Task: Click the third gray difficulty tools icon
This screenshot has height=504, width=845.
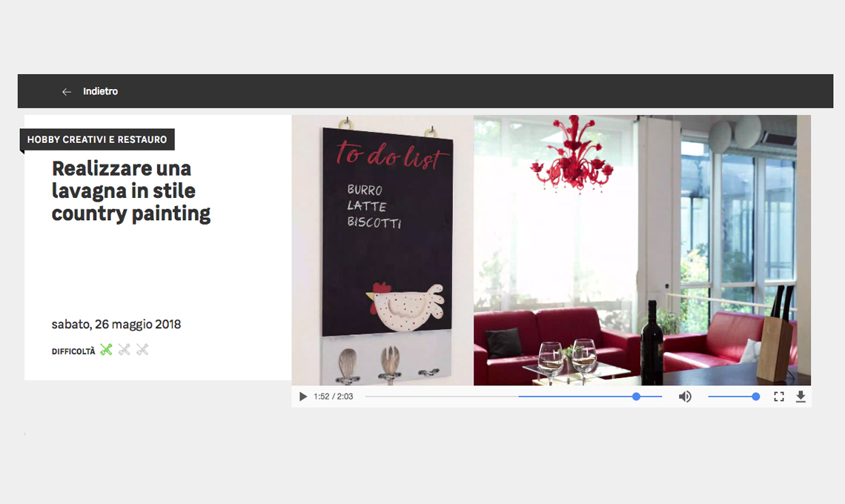Action: (142, 351)
